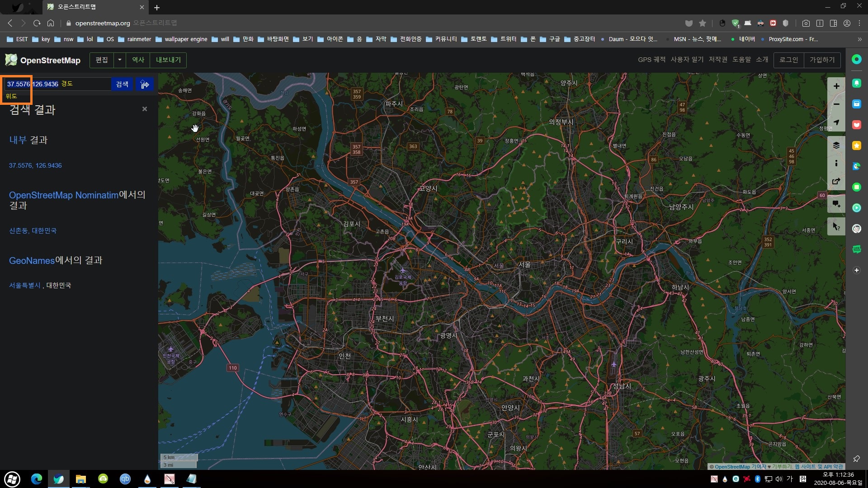Open the 37.5576, 126.9436 internal result
The width and height of the screenshot is (868, 488).
coord(35,165)
